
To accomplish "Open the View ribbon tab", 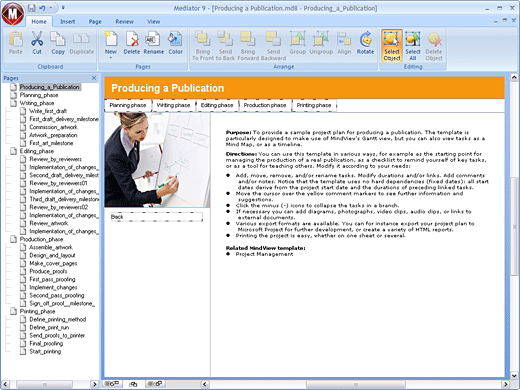I will tap(154, 22).
